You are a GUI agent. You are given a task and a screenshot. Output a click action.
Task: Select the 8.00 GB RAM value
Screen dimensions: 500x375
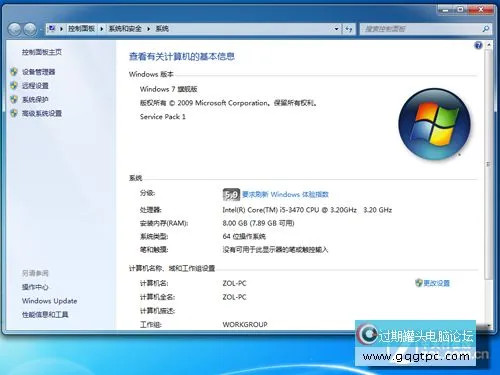click(x=258, y=223)
